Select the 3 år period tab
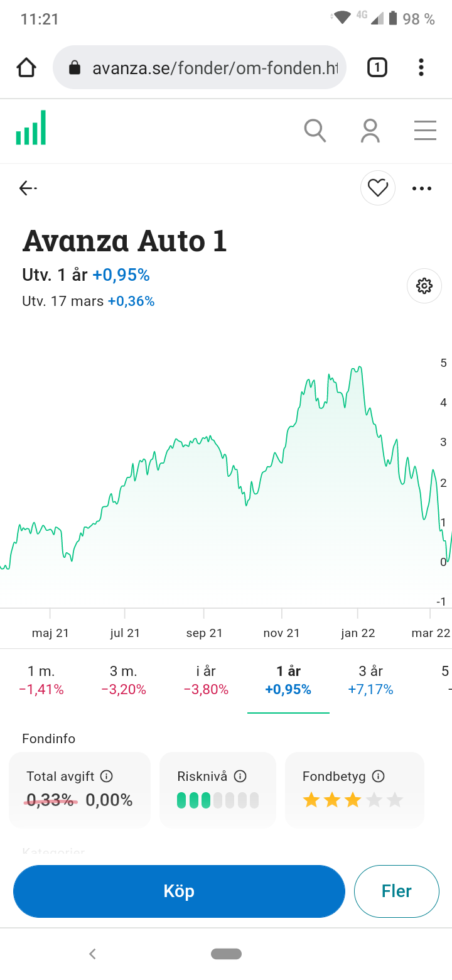 [x=370, y=680]
